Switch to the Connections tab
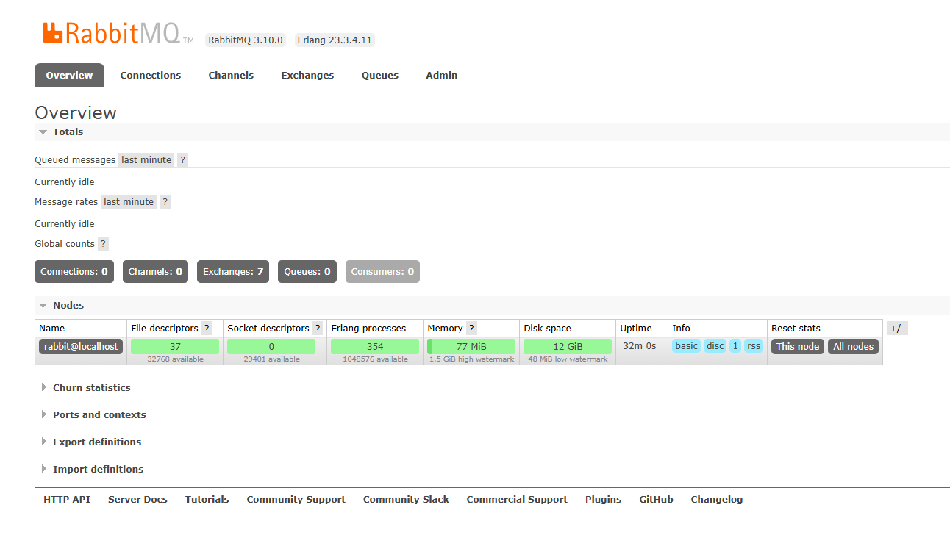This screenshot has height=560, width=950. click(151, 75)
